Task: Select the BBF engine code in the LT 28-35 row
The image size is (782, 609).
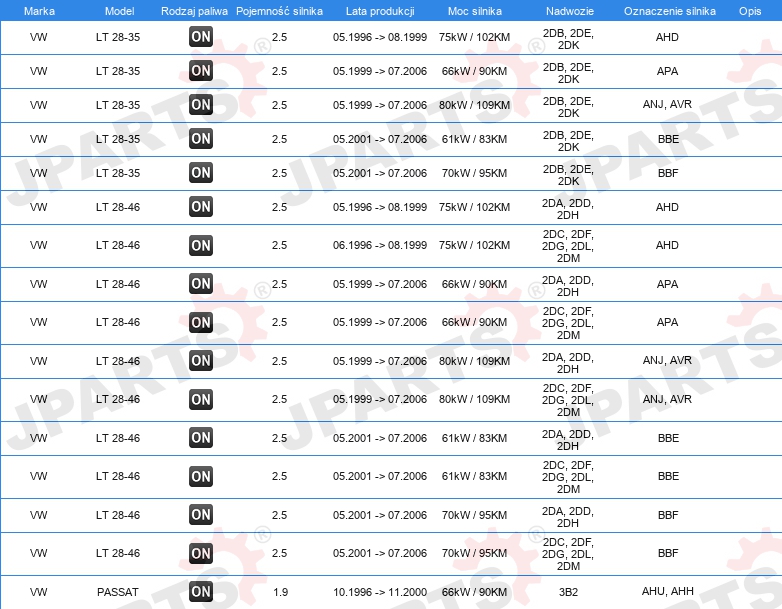Action: click(668, 173)
